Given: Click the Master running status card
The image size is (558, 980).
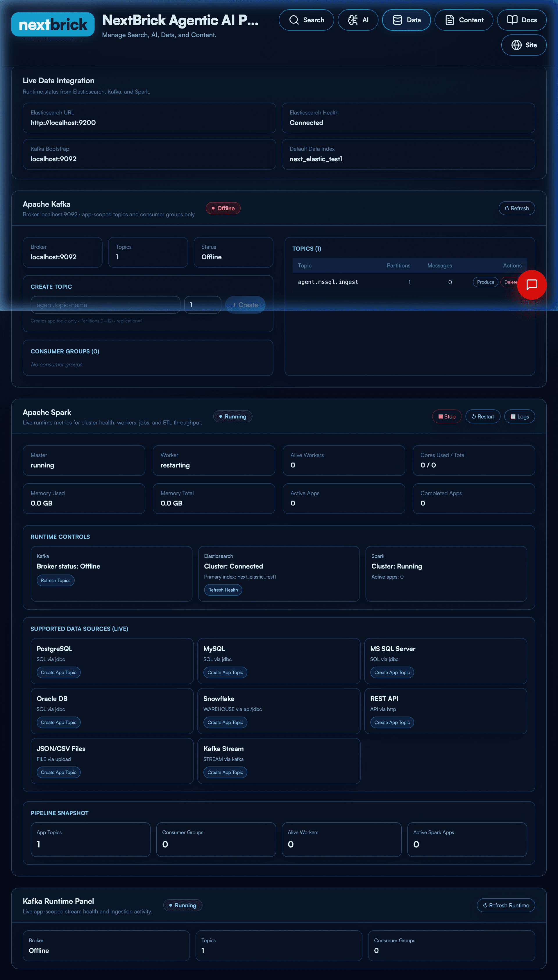Looking at the screenshot, I should click(x=84, y=461).
